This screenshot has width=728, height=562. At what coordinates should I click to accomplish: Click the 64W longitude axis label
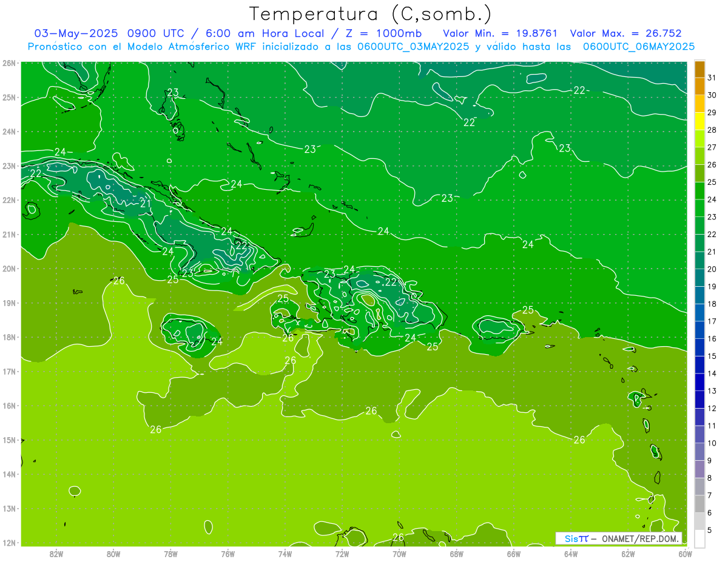point(571,553)
